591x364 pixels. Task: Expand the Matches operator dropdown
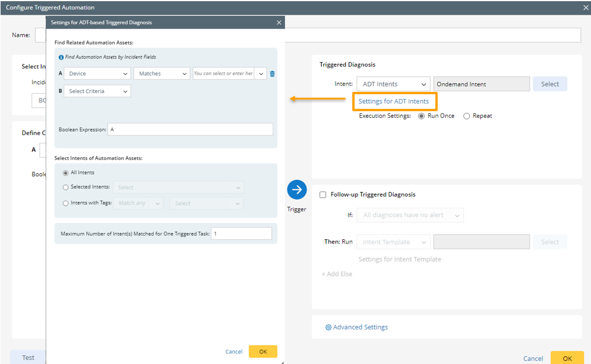pos(161,74)
